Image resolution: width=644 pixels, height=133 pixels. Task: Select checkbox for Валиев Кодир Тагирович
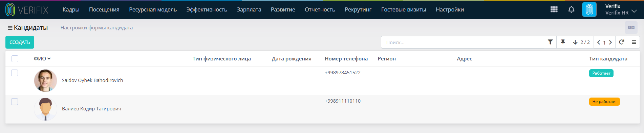(x=15, y=102)
